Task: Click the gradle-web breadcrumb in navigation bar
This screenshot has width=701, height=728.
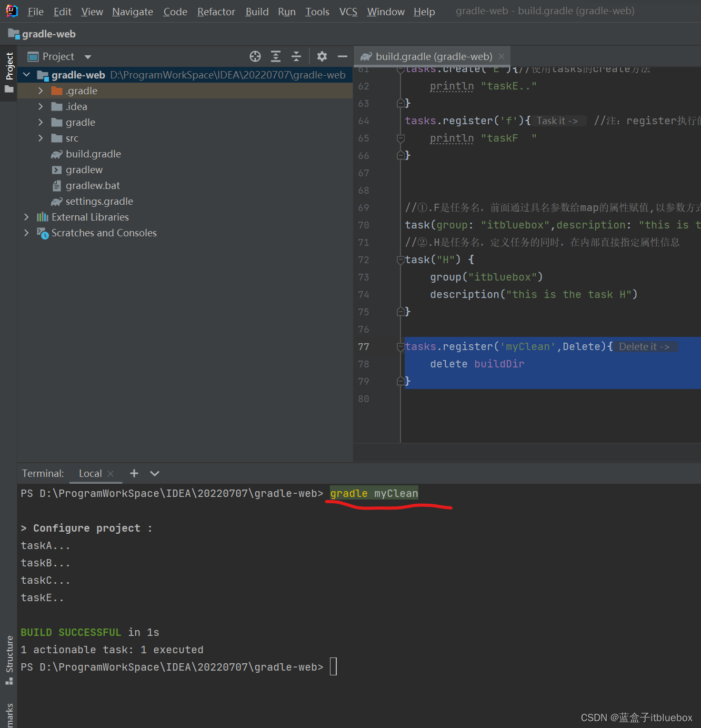Action: [x=42, y=34]
